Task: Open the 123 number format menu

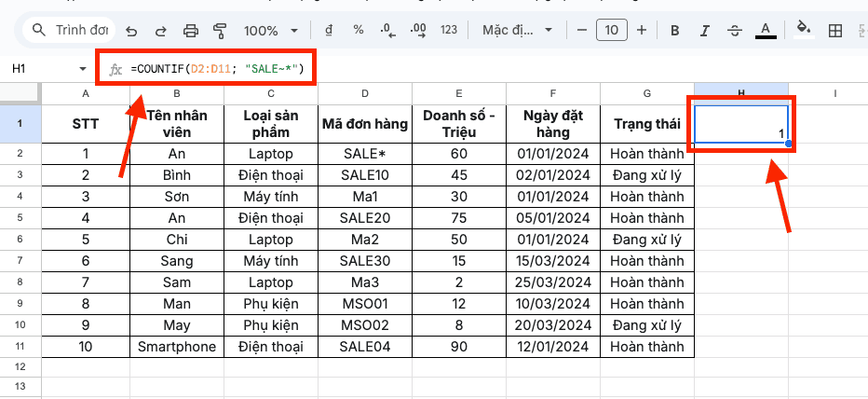Action: 449,30
